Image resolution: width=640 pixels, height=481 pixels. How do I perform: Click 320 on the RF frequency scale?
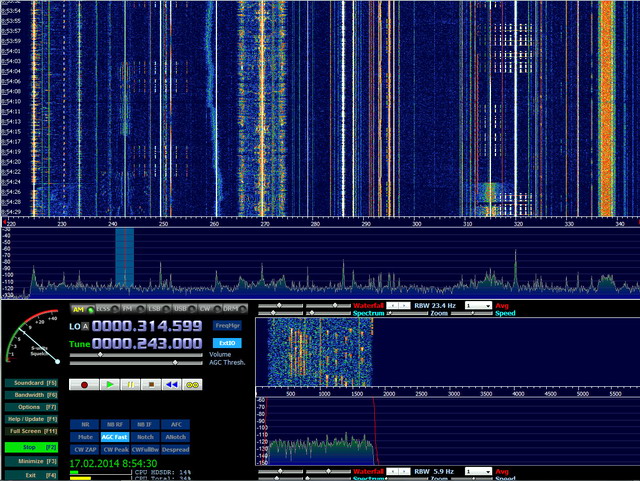518,224
